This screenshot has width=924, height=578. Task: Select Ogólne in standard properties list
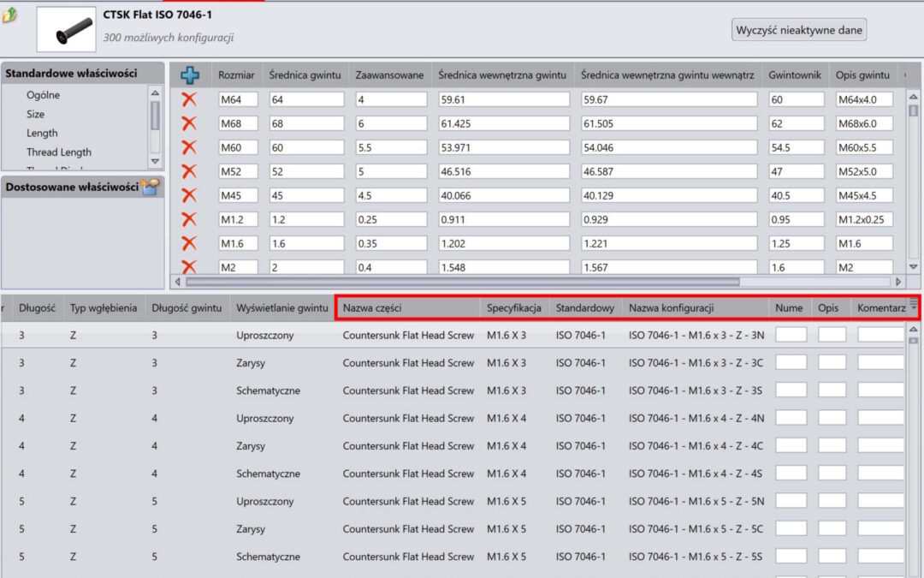point(43,95)
